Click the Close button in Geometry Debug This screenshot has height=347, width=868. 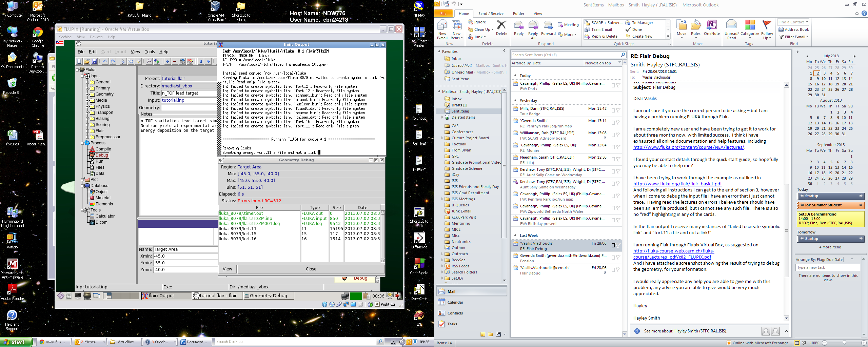[311, 269]
